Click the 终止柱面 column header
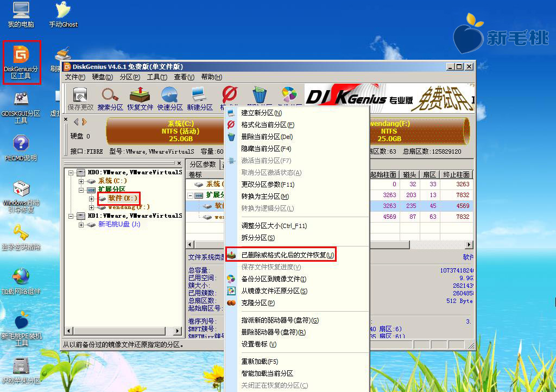Screen dimensions: 556x392 pyautogui.click(x=456, y=175)
